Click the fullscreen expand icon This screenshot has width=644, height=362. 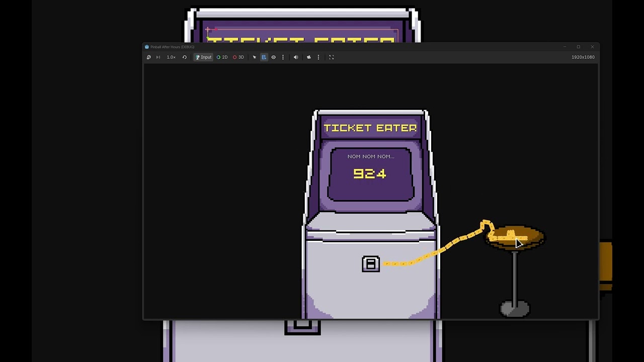point(332,57)
